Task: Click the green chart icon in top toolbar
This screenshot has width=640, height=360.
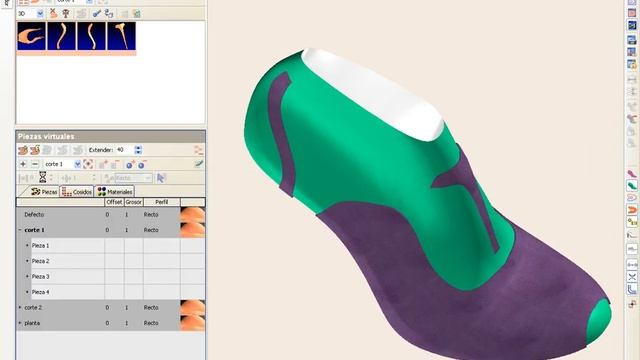Action: tap(137, 14)
